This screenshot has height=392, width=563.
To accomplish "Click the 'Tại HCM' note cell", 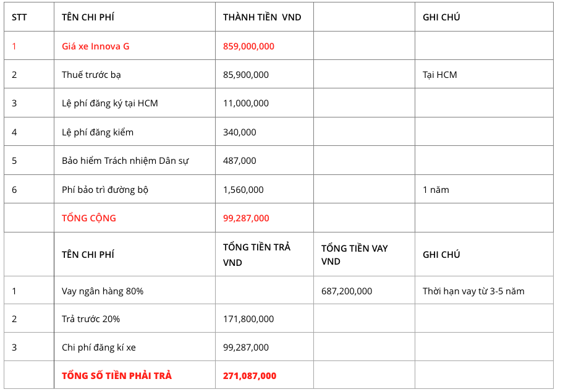I will point(439,75).
